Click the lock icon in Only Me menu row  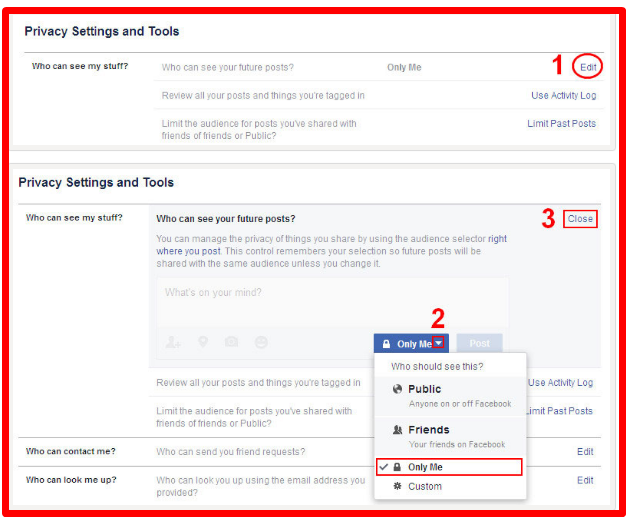coord(397,467)
